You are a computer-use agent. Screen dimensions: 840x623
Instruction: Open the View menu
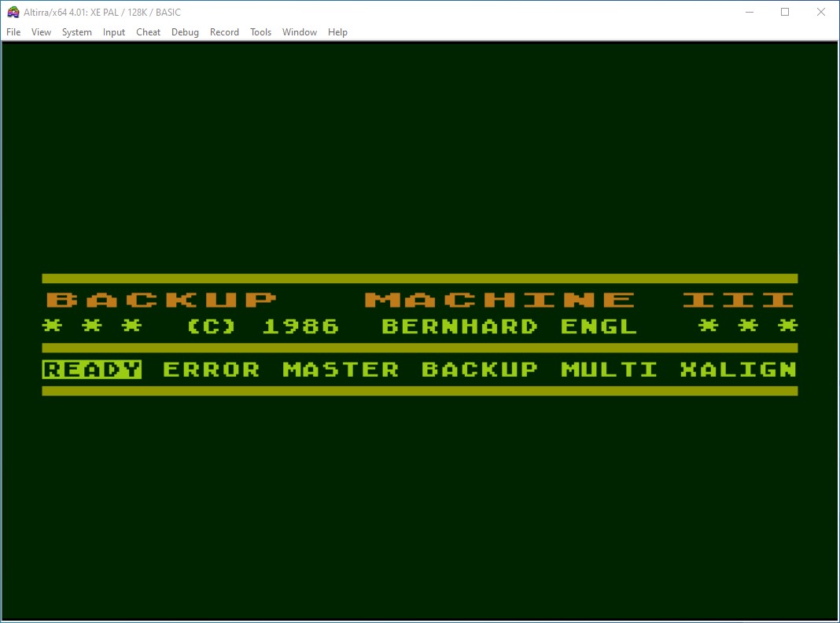[41, 32]
